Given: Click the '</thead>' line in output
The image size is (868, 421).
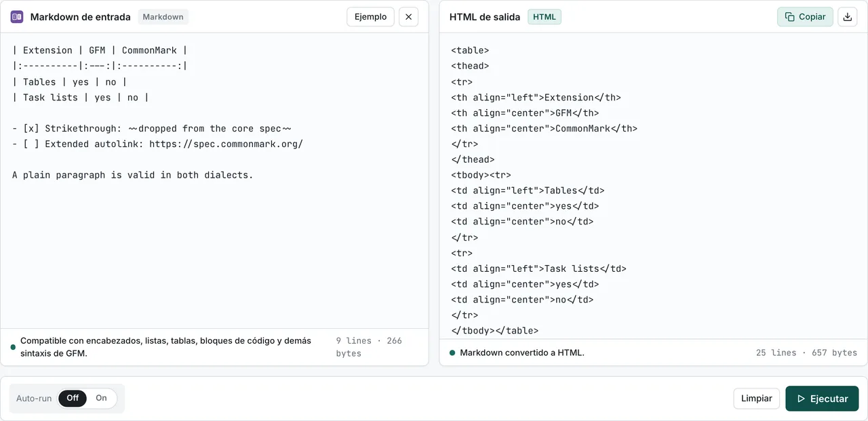Looking at the screenshot, I should (x=473, y=159).
